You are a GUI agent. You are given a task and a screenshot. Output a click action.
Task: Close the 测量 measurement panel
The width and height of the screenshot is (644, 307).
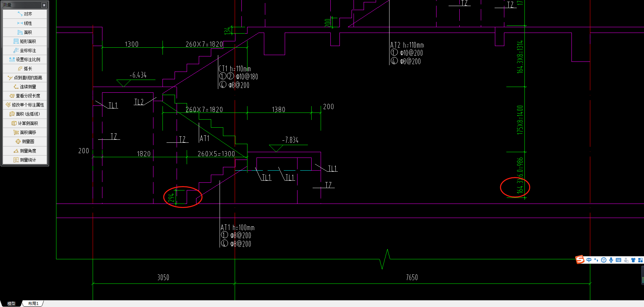[x=44, y=5]
